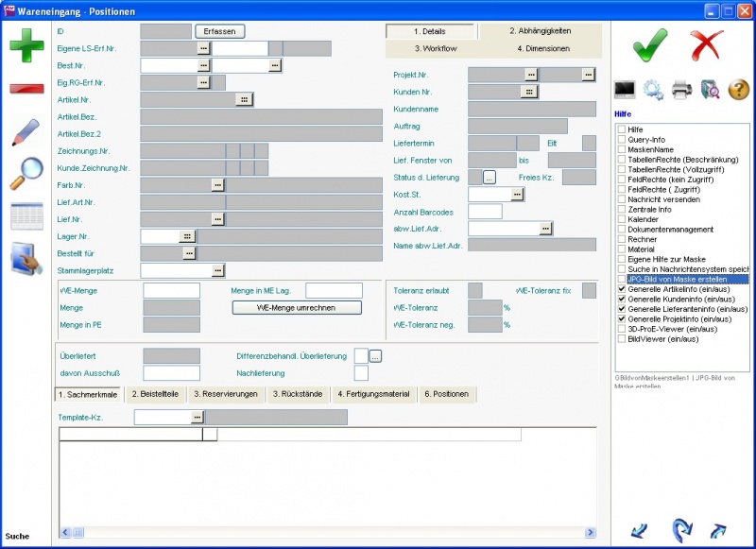756x549 pixels.
Task: Cancel with the red X icon
Action: click(x=706, y=43)
